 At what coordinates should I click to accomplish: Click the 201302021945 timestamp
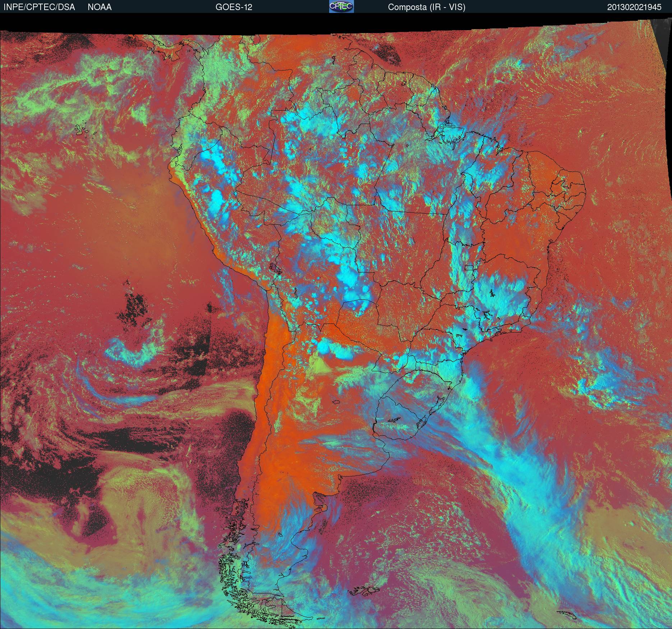[634, 7]
